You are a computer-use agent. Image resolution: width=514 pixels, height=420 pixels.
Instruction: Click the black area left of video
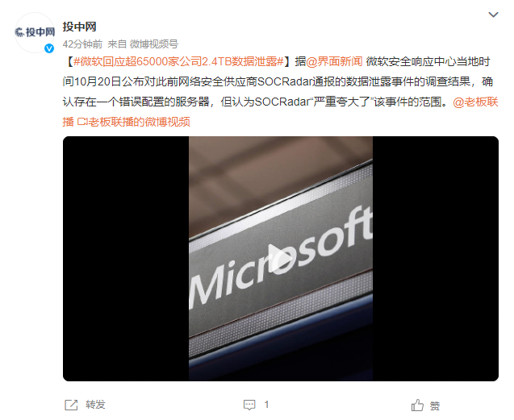[x=126, y=259]
